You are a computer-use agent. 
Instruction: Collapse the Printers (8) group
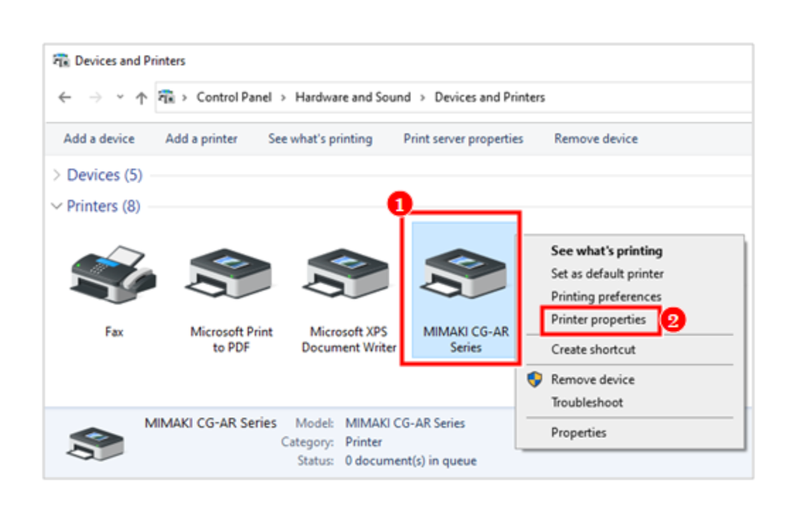coord(57,206)
